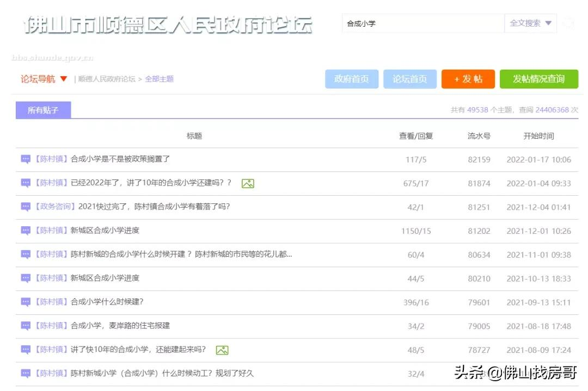Click the comment icon beside '合成小学什么时候建?' post
The height and width of the screenshot is (391, 588).
(x=25, y=302)
